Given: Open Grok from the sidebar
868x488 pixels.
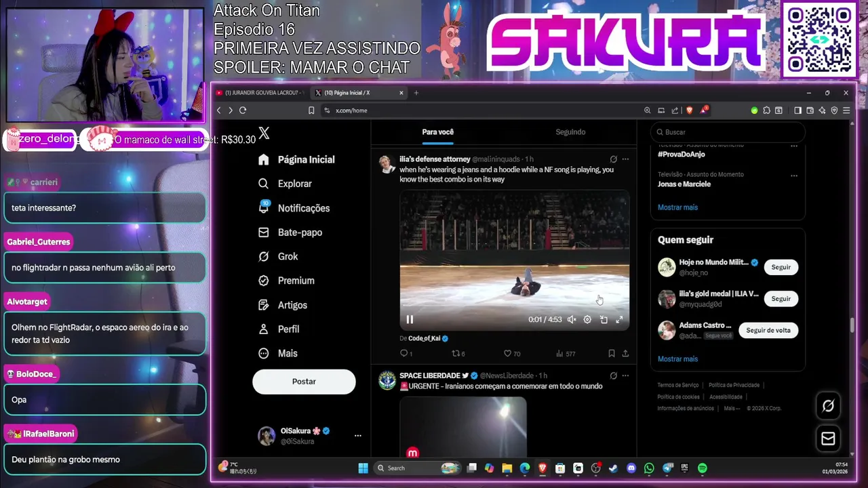Looking at the screenshot, I should (278, 256).
